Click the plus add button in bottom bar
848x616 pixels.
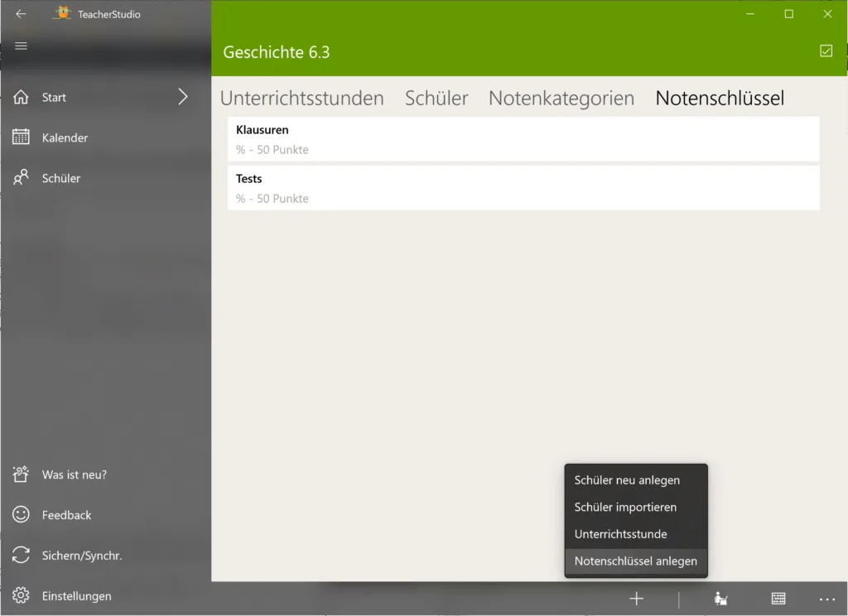(x=637, y=599)
